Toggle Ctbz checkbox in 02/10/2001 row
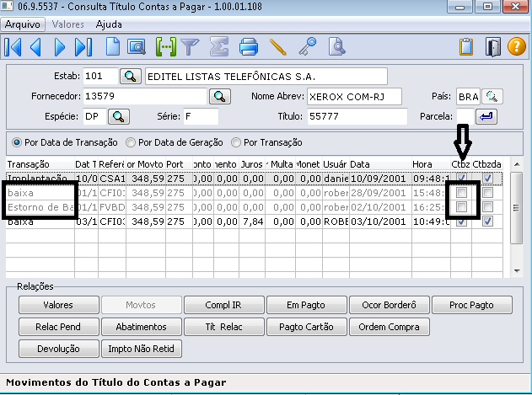Image resolution: width=532 pixels, height=395 pixels. (x=461, y=207)
